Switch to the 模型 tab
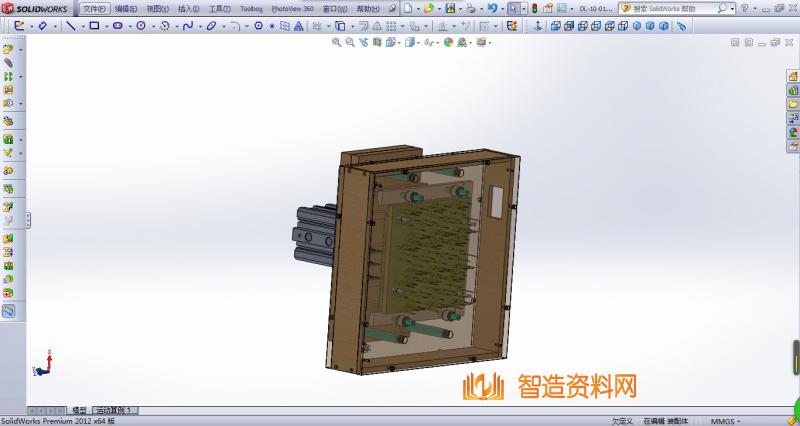Screen dimensions: 800x426 (x=78, y=410)
